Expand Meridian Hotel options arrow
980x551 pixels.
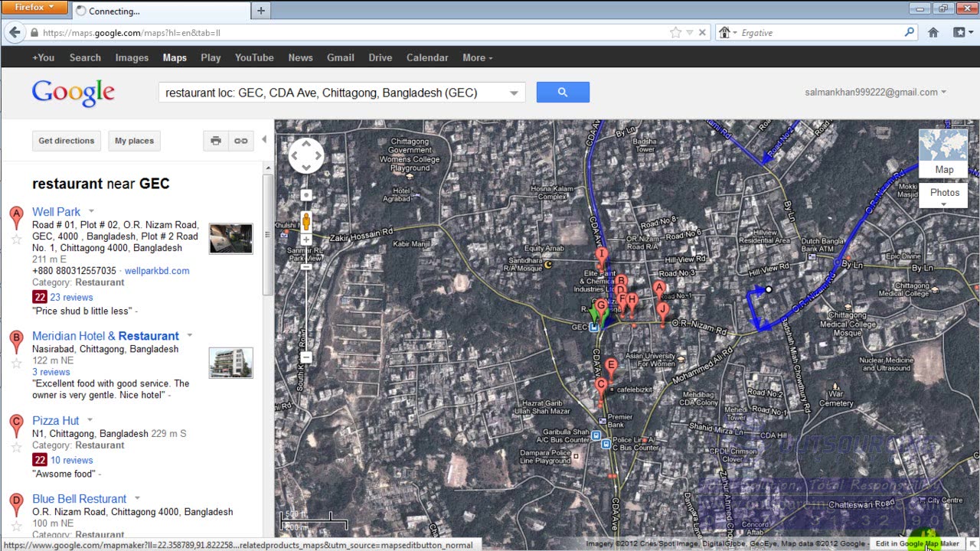point(189,335)
